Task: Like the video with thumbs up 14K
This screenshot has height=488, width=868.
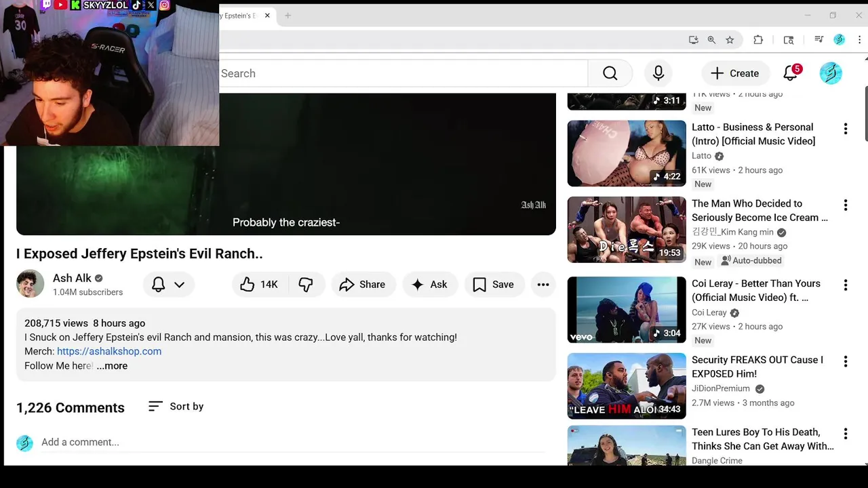Action: (260, 285)
